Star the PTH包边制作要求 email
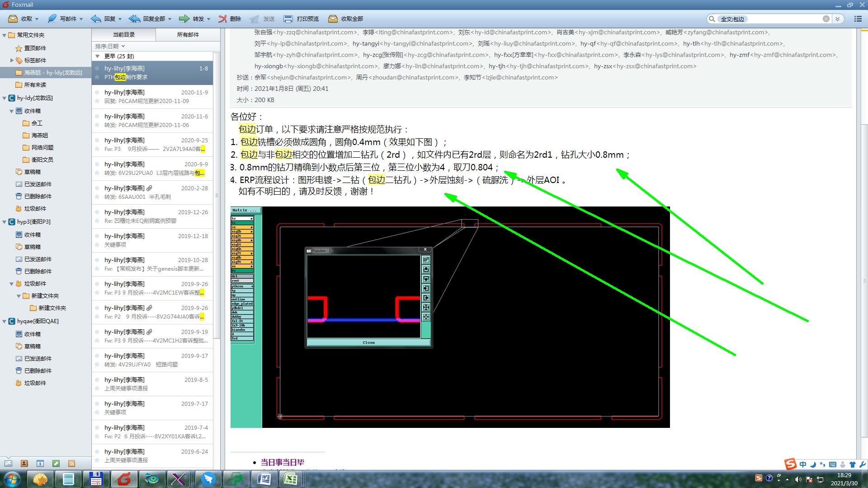The width and height of the screenshot is (868, 488). pyautogui.click(x=97, y=77)
